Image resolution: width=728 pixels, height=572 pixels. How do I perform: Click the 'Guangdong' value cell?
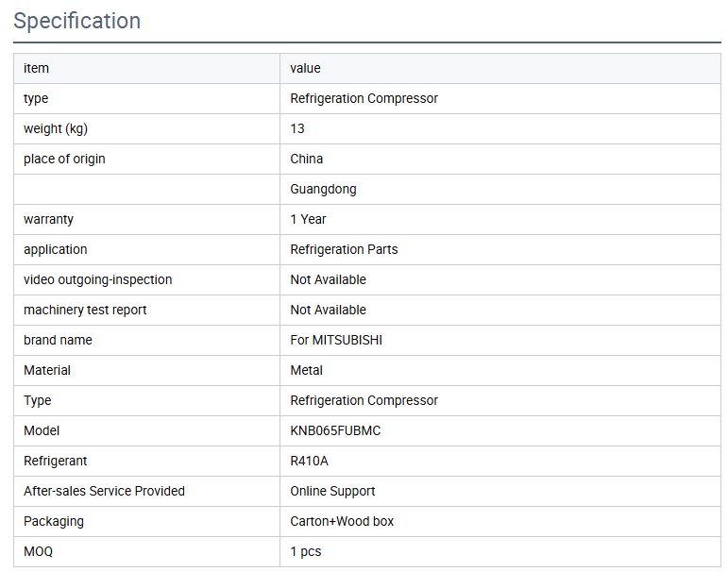(x=323, y=189)
